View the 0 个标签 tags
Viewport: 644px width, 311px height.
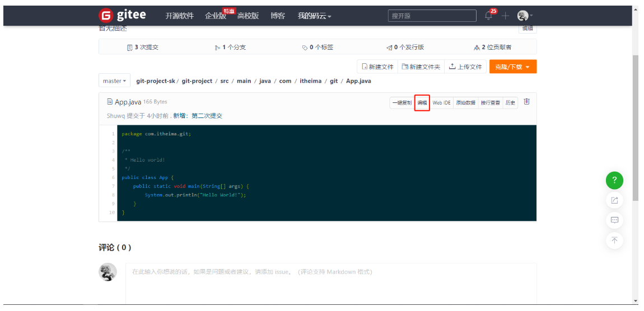click(x=318, y=47)
